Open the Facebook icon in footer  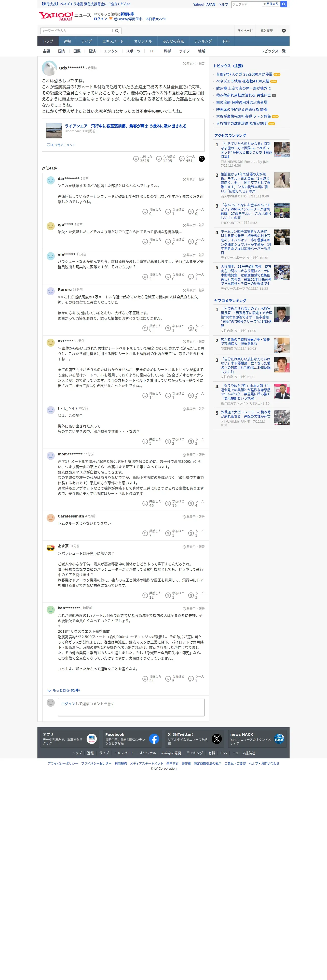click(154, 739)
